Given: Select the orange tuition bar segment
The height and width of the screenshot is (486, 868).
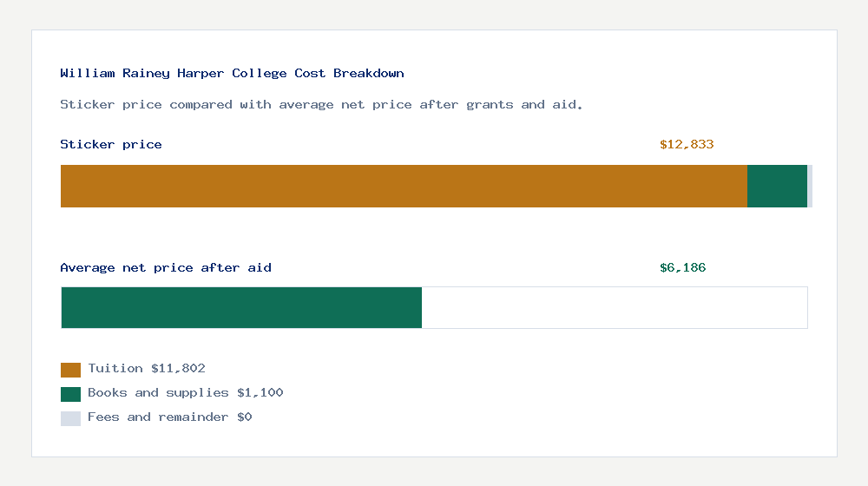Looking at the screenshot, I should [404, 186].
